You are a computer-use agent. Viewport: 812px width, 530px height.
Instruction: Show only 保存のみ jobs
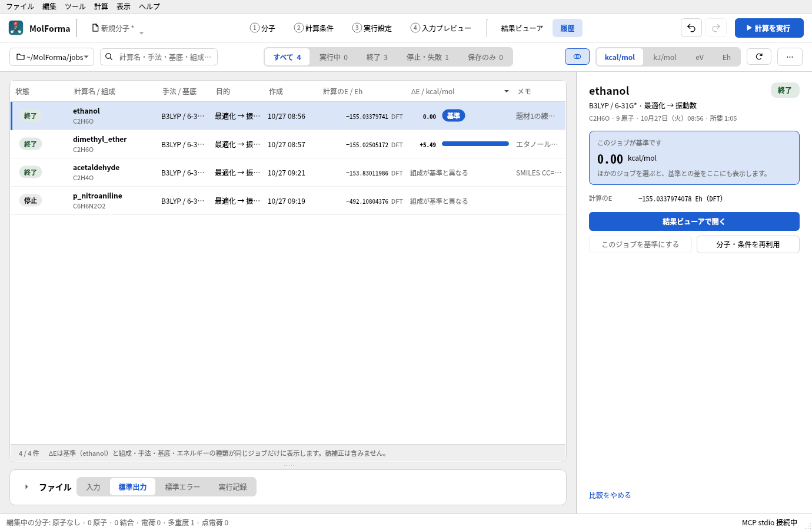(485, 57)
